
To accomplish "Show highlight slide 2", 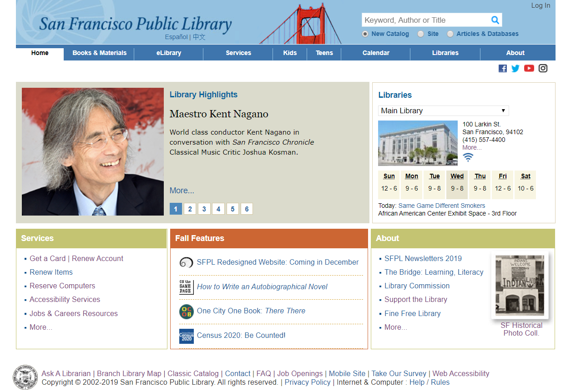I will click(x=190, y=209).
